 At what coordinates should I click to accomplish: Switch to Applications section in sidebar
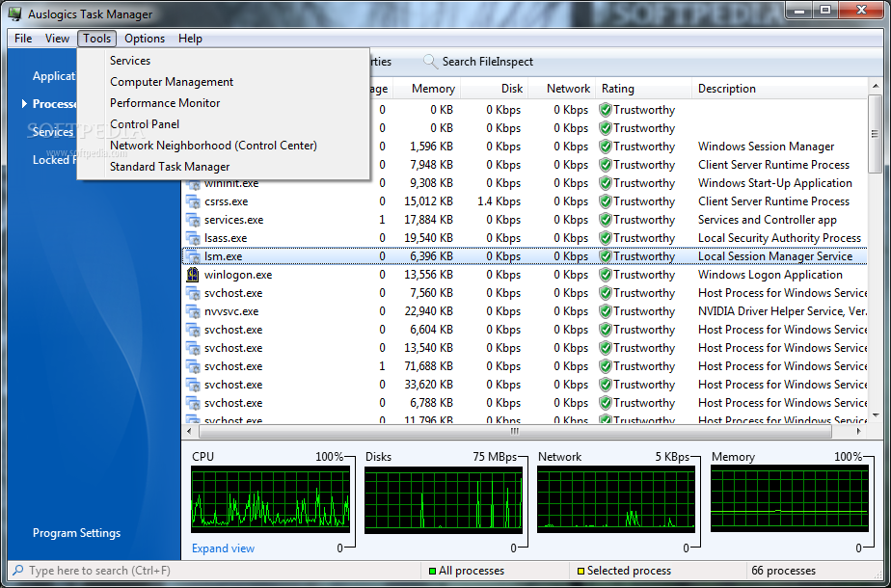[54, 76]
